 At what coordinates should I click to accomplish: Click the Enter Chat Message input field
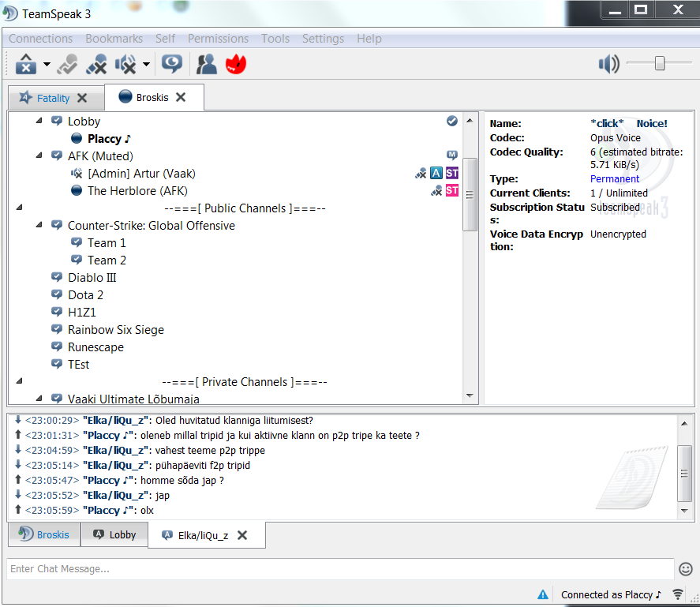coord(340,568)
